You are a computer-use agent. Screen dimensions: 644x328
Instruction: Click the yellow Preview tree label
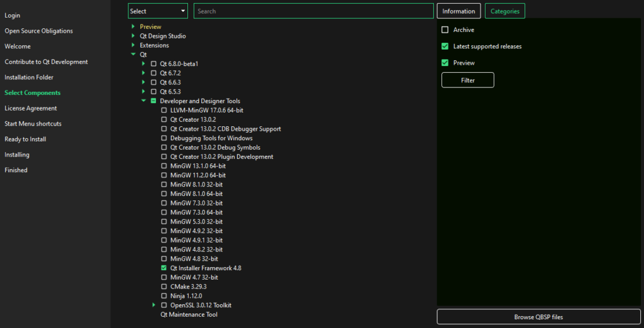[150, 26]
